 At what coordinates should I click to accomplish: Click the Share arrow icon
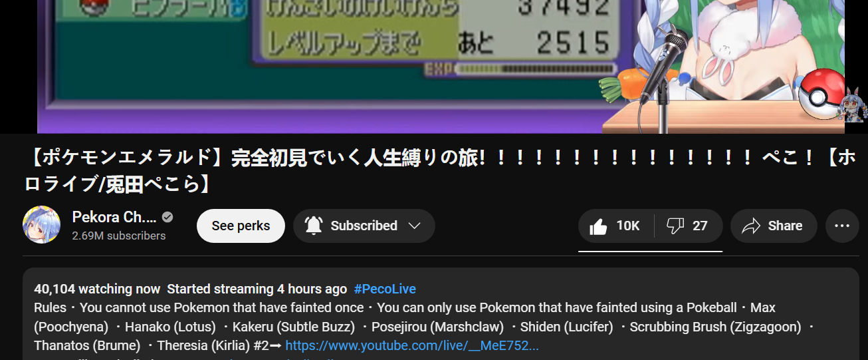pos(751,226)
